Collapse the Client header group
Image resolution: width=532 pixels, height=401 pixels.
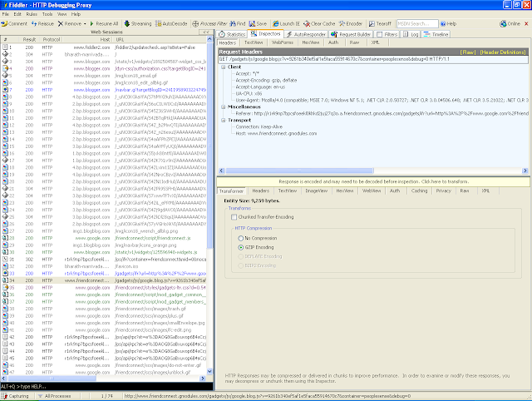(224, 67)
